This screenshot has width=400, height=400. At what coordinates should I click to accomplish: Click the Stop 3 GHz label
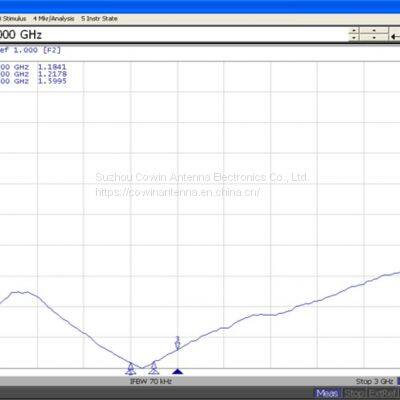[374, 381]
